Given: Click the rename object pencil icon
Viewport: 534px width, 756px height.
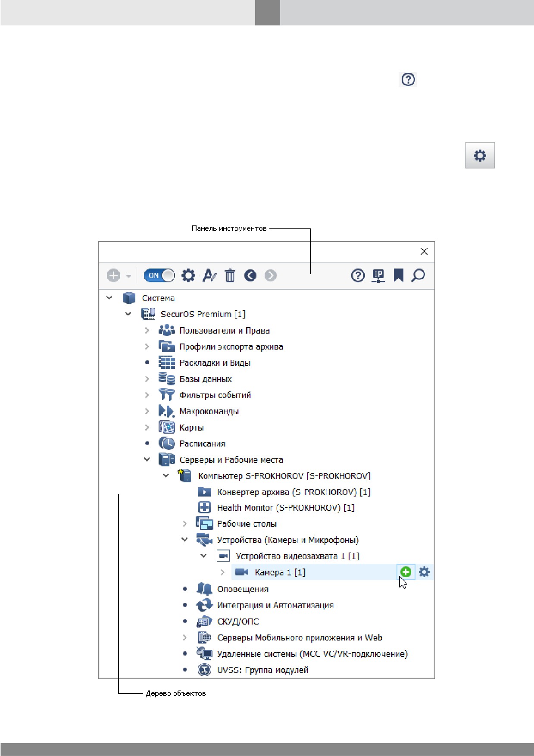Looking at the screenshot, I should (209, 275).
